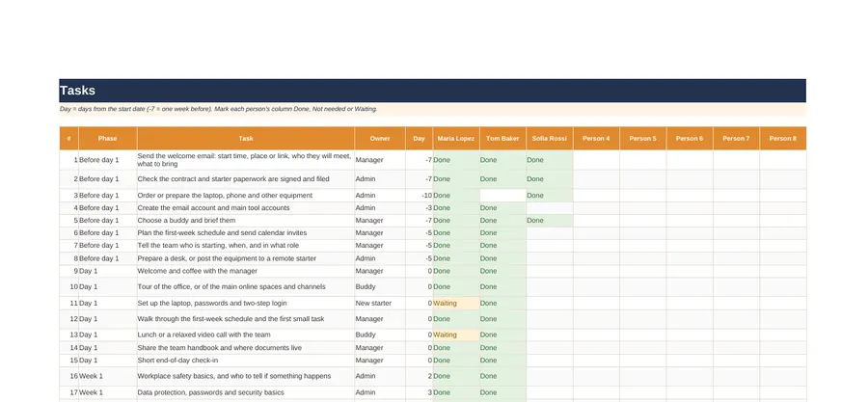Select the "Maria Lopez" column header
Image resolution: width=868 pixels, height=402 pixels.
(x=456, y=138)
